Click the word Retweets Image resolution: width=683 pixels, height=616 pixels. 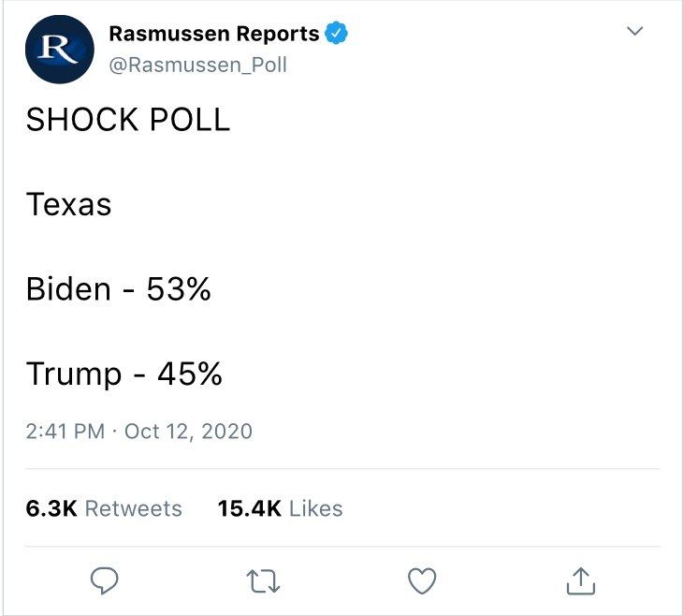[x=133, y=508]
